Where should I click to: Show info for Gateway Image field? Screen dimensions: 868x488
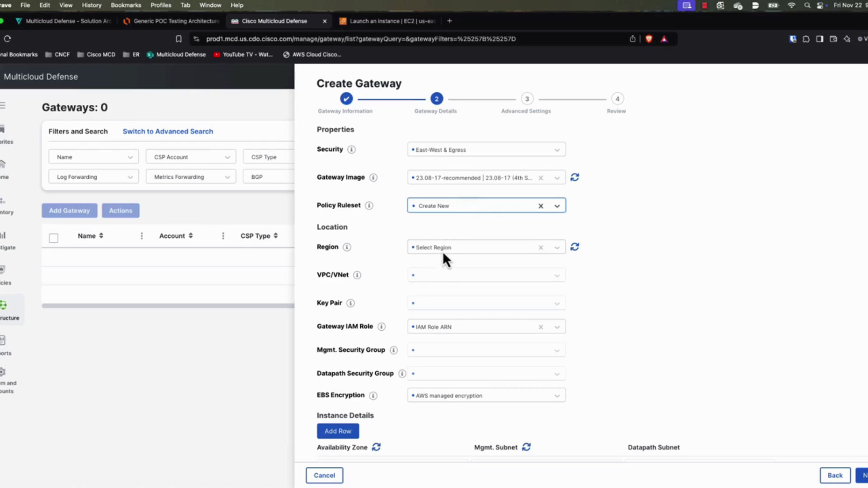(373, 178)
